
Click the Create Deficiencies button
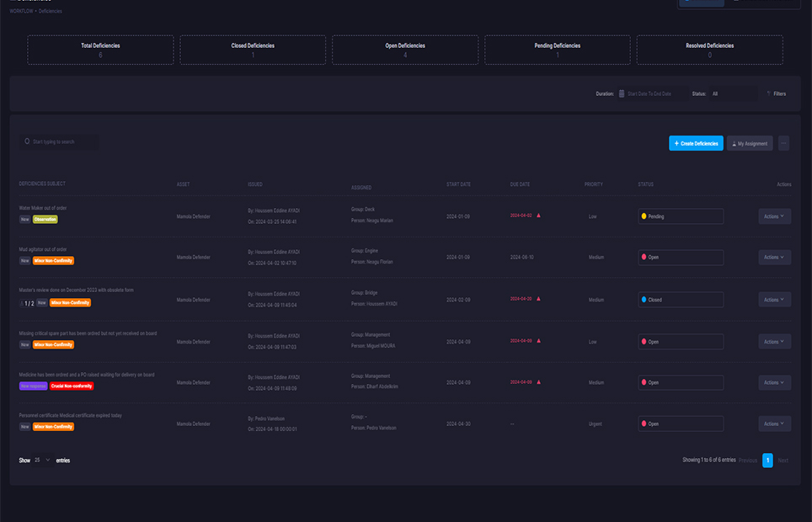(x=695, y=143)
